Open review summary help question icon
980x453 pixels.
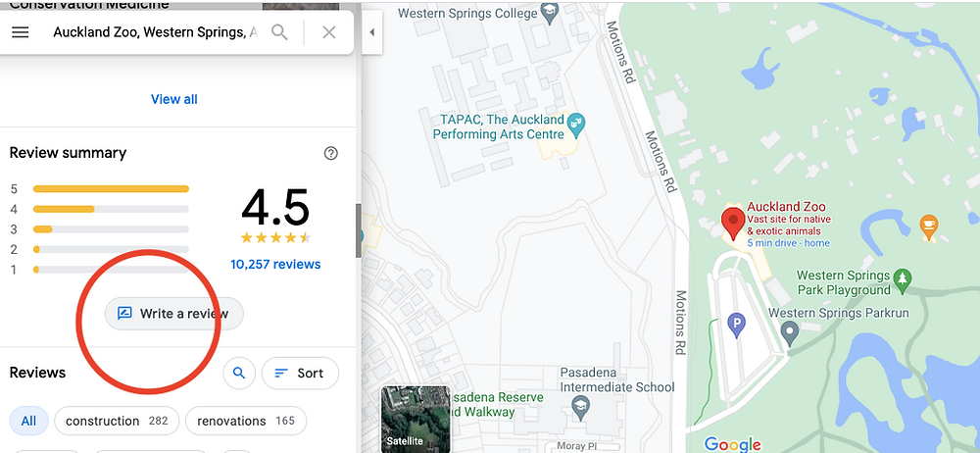pos(331,153)
